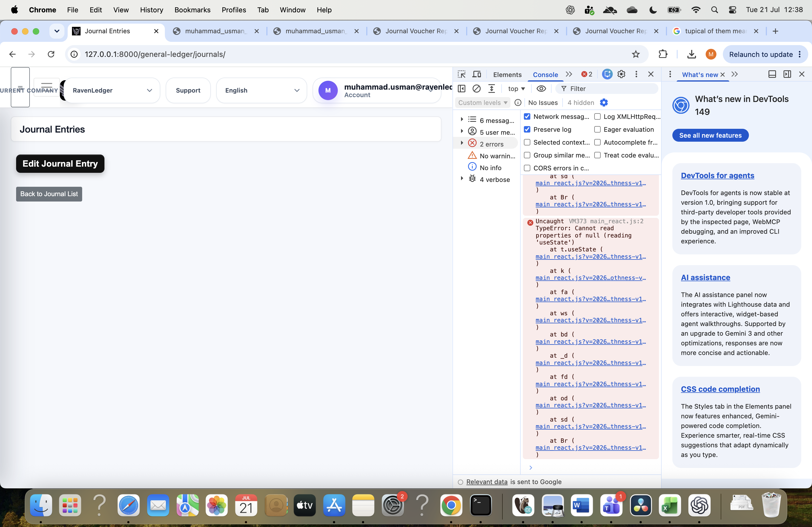The height and width of the screenshot is (527, 812).
Task: Click the live expression eye icon
Action: (541, 89)
